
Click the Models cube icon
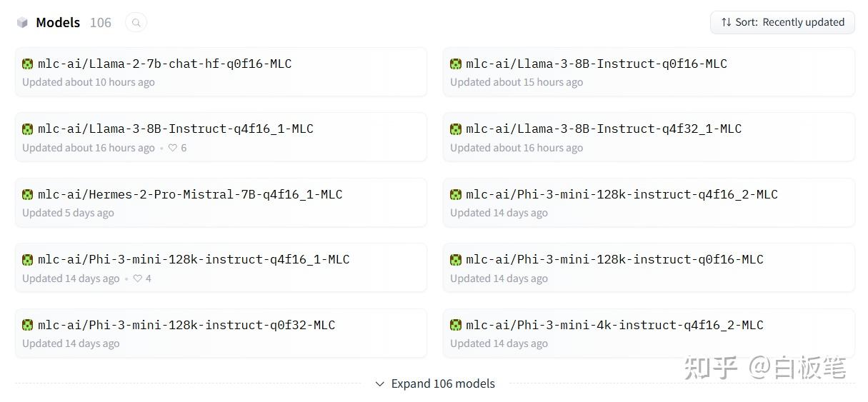click(22, 23)
